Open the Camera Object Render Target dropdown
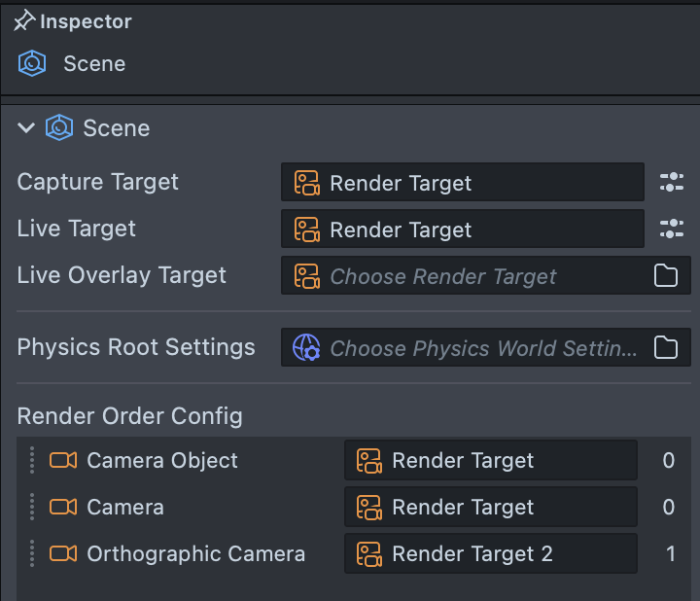 pyautogui.click(x=490, y=460)
